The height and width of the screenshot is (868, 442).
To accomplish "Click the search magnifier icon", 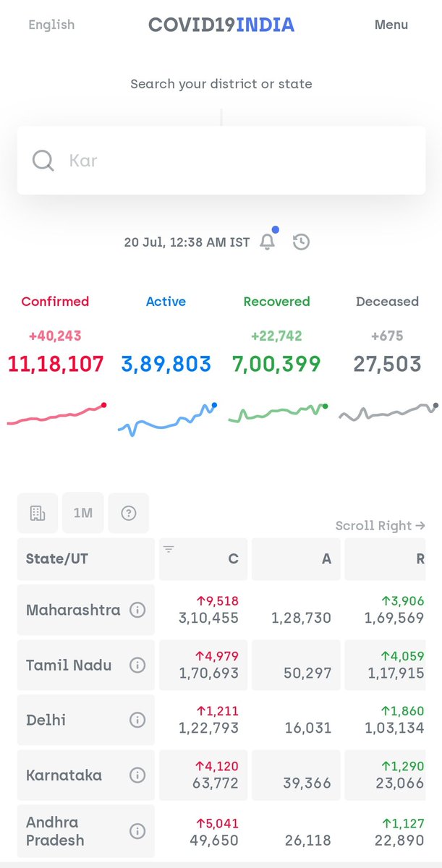I will 43,161.
